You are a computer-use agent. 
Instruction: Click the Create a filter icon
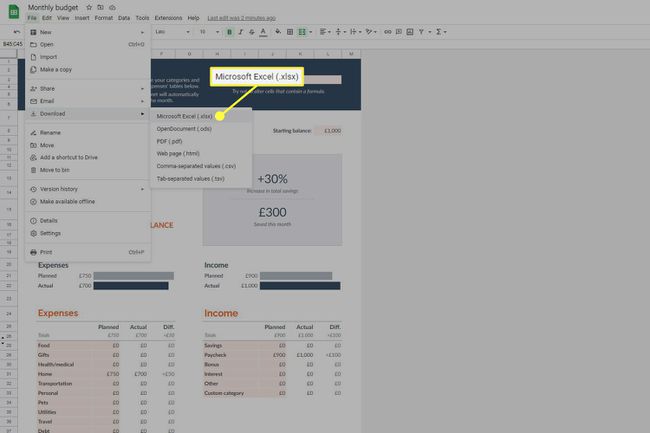click(x=421, y=32)
